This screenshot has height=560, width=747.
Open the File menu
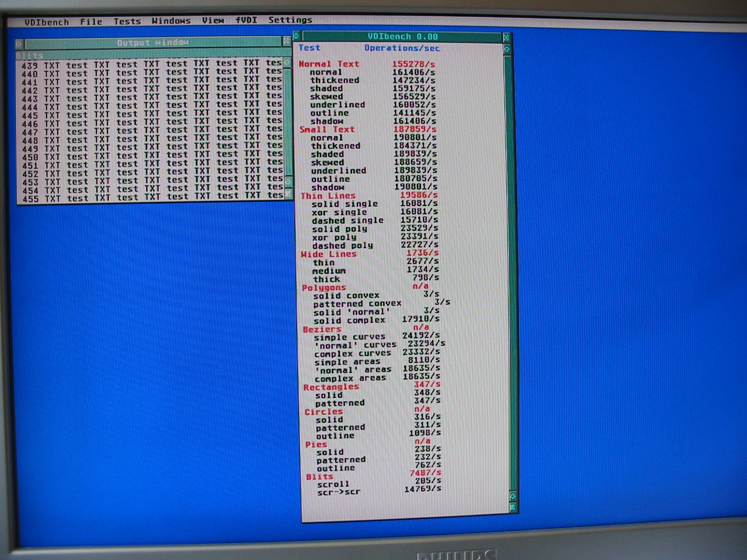pos(91,21)
